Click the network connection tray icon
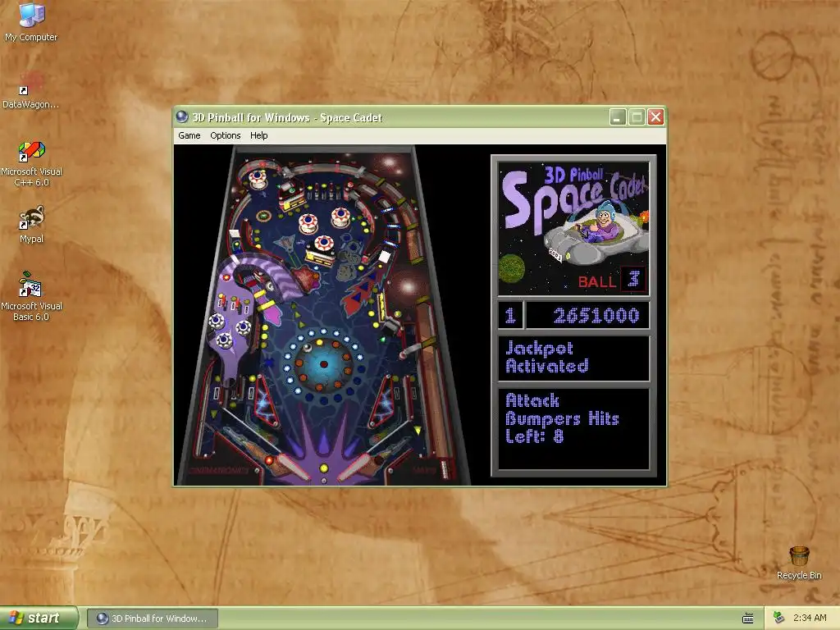The image size is (840, 630). (778, 619)
